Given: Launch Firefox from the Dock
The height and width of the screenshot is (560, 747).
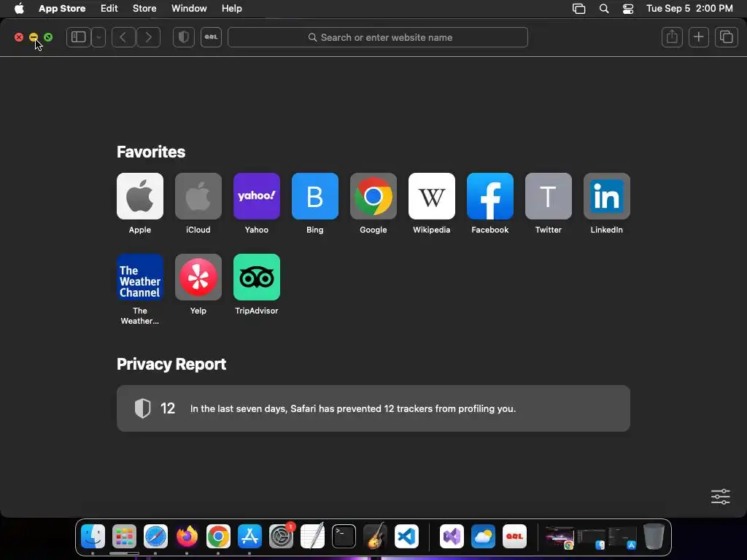Looking at the screenshot, I should click(187, 536).
